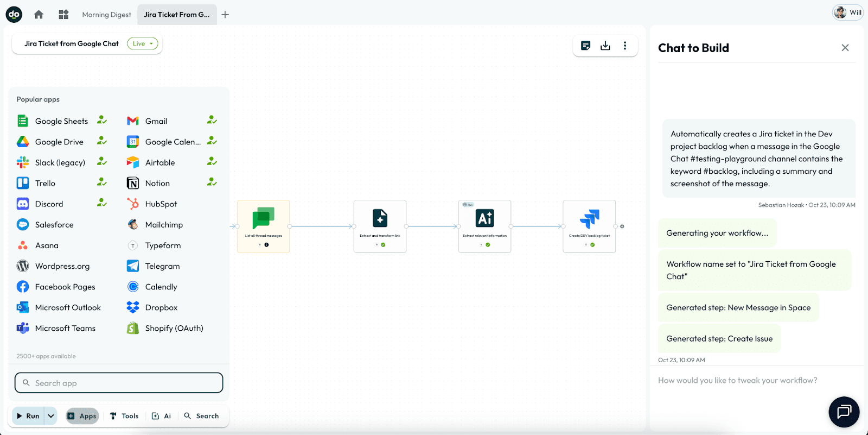Select the Jira create ticket node

point(589,226)
